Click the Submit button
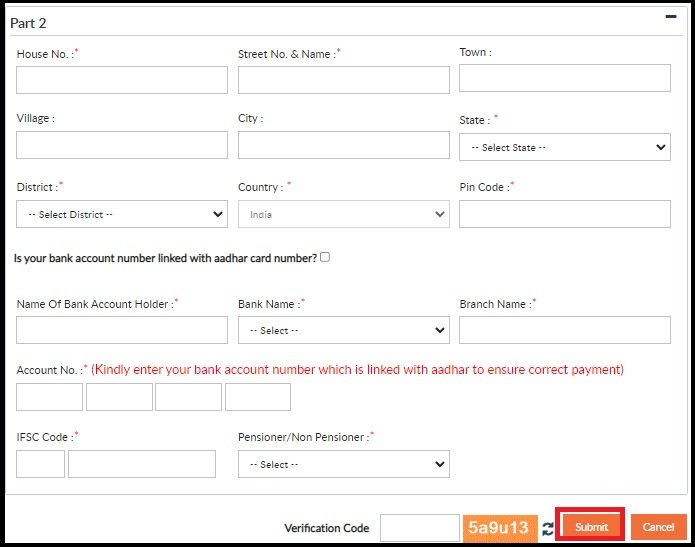 click(591, 526)
